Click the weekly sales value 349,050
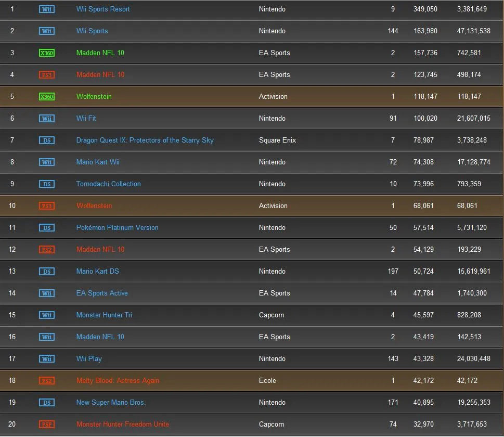The width and height of the screenshot is (504, 437). pyautogui.click(x=425, y=9)
